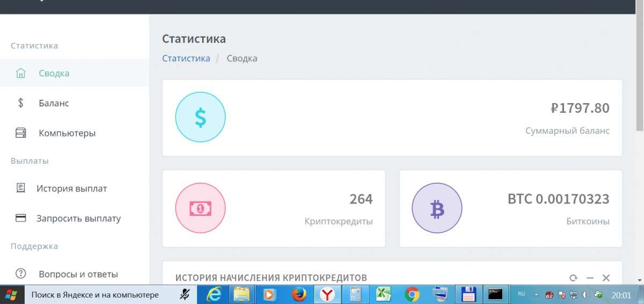This screenshot has height=304, width=644.
Task: Click the card icon beside Запросить выплату
Action: point(21,218)
